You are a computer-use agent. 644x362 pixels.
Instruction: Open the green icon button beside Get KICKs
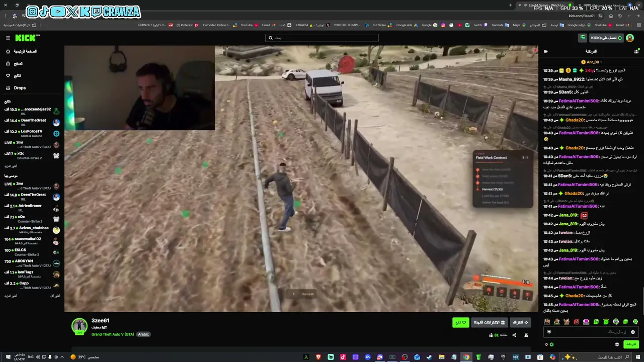[583, 38]
